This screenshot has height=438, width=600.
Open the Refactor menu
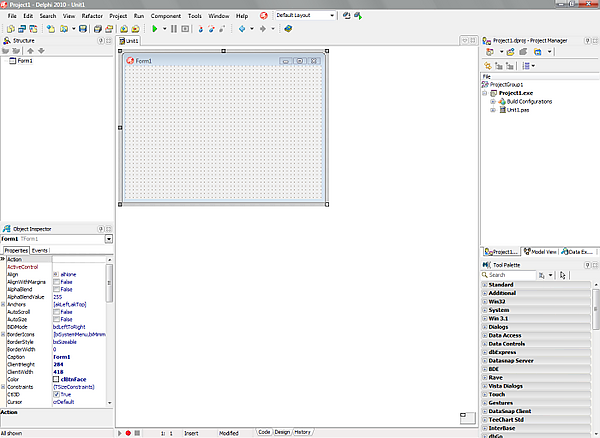pos(91,17)
